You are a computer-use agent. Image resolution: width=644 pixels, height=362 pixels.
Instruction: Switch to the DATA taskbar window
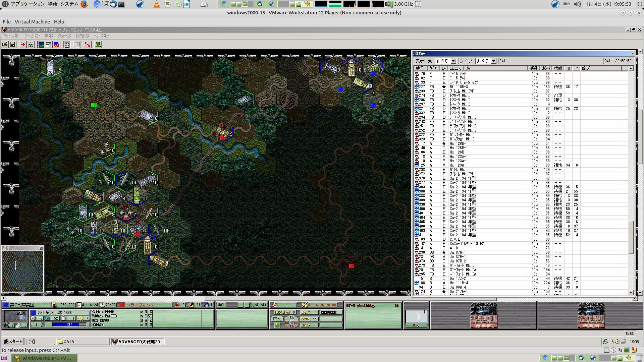(x=83, y=342)
